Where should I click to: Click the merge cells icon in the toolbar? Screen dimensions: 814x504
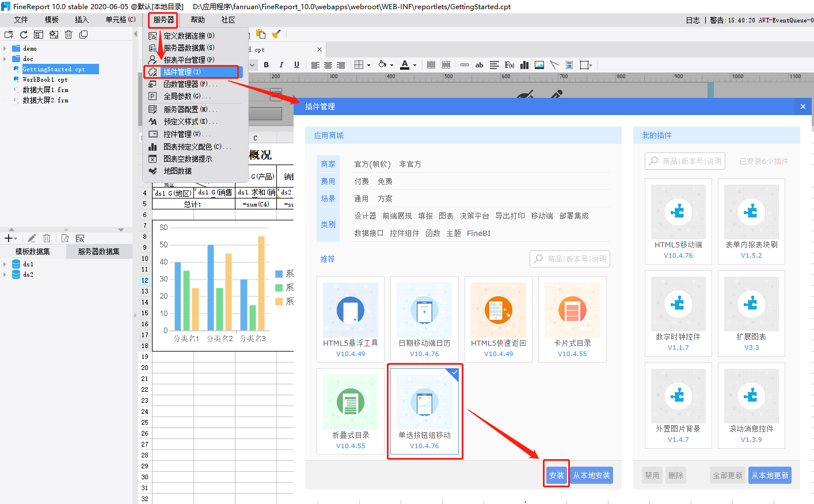[431, 65]
